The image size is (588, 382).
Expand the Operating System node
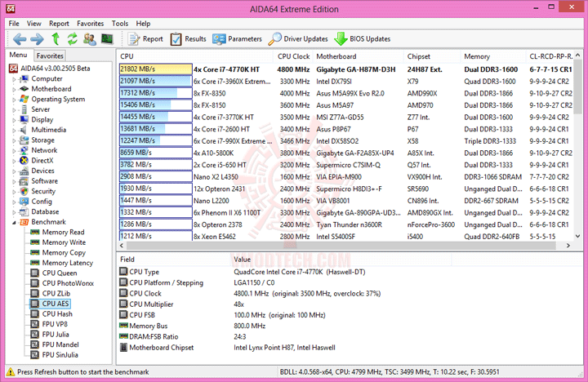point(14,100)
